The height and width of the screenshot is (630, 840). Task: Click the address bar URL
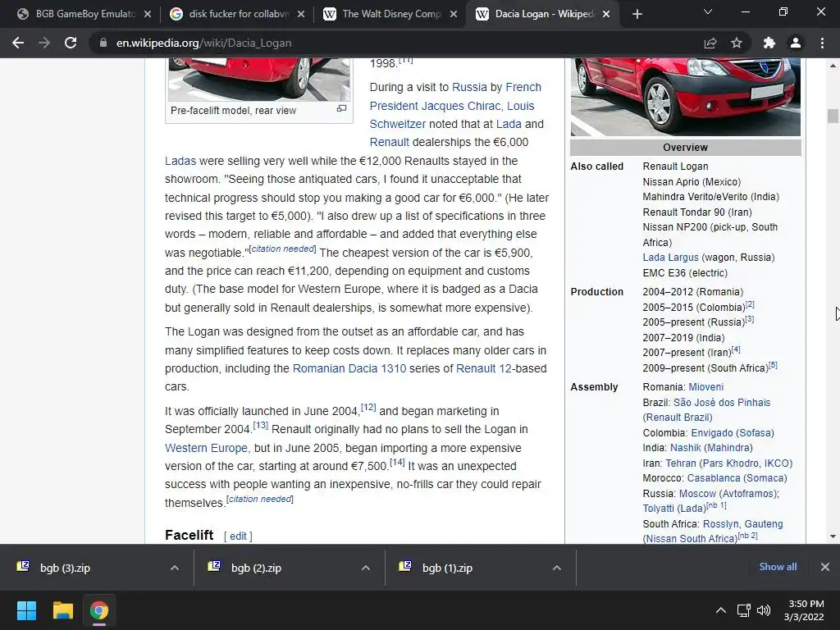203,43
